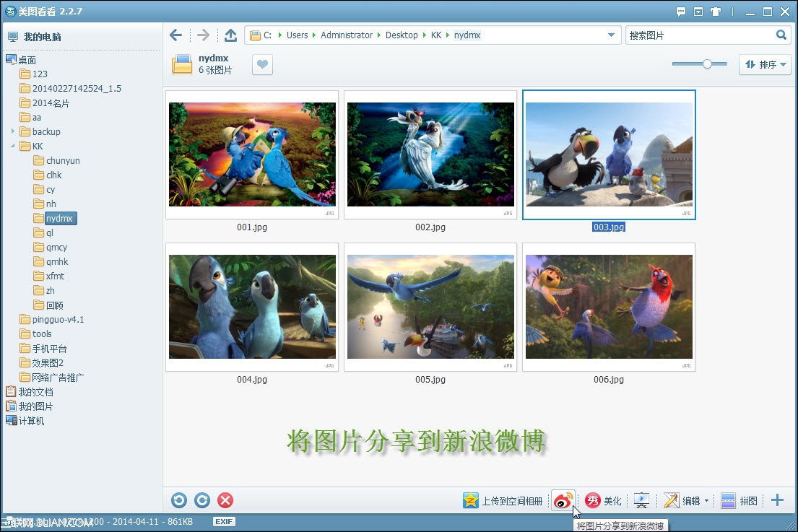The image size is (798, 532).
Task: Select thumbnail 001.jpg
Action: click(x=252, y=154)
